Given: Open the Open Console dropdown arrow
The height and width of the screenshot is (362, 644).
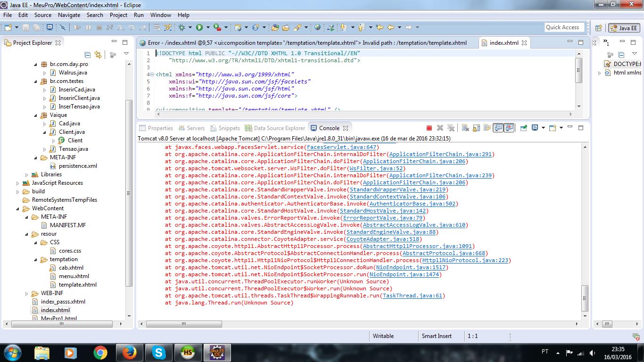Looking at the screenshot, I should click(561, 128).
